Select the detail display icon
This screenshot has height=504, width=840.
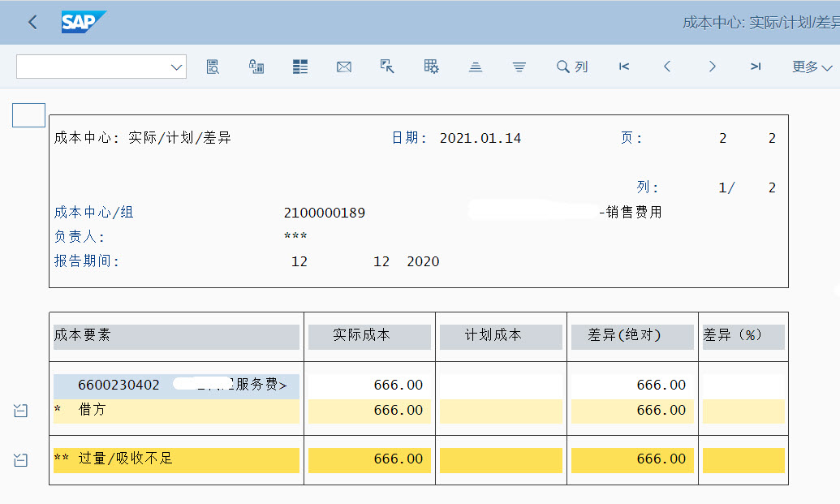point(213,67)
